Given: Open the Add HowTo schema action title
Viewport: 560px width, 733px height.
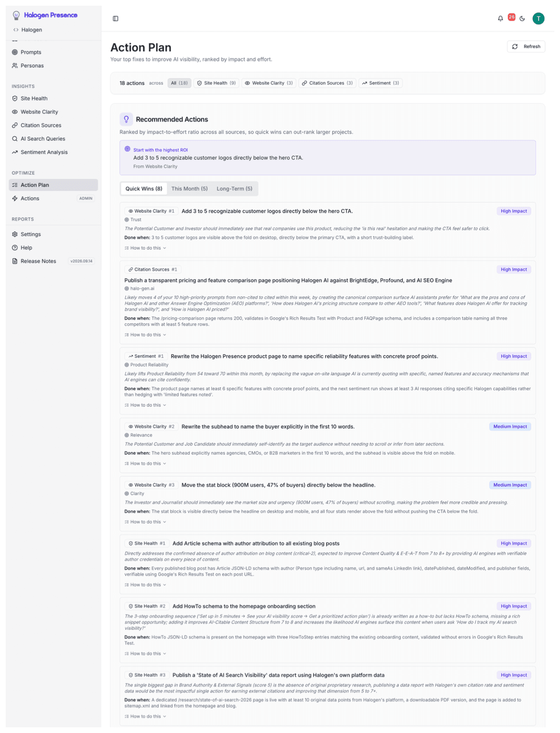Looking at the screenshot, I should (244, 606).
